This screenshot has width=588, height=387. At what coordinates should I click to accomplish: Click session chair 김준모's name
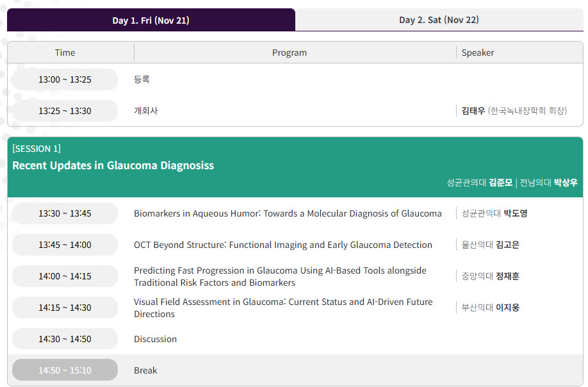(x=500, y=183)
